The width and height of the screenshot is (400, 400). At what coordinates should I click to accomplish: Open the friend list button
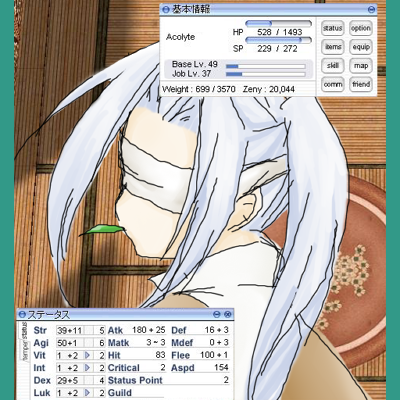(361, 84)
